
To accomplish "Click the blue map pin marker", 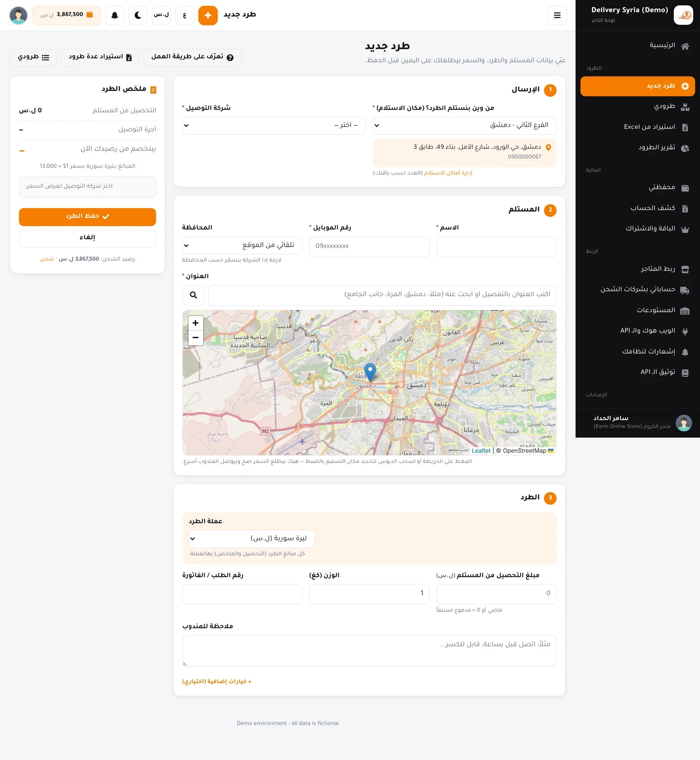I will point(370,372).
